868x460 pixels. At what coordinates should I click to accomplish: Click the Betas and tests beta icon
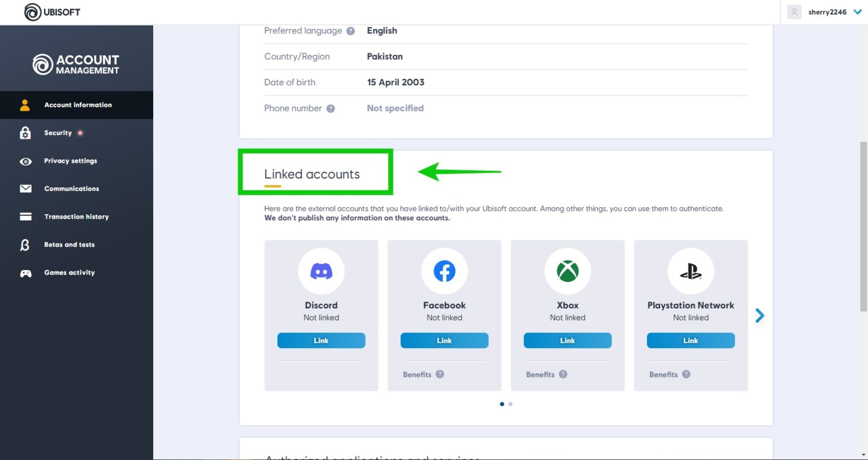(25, 244)
